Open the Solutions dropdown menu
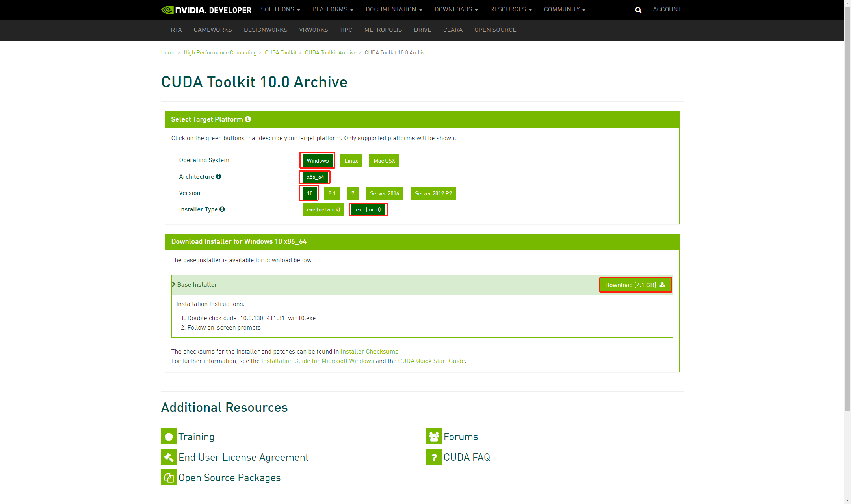This screenshot has height=504, width=851. pyautogui.click(x=280, y=9)
